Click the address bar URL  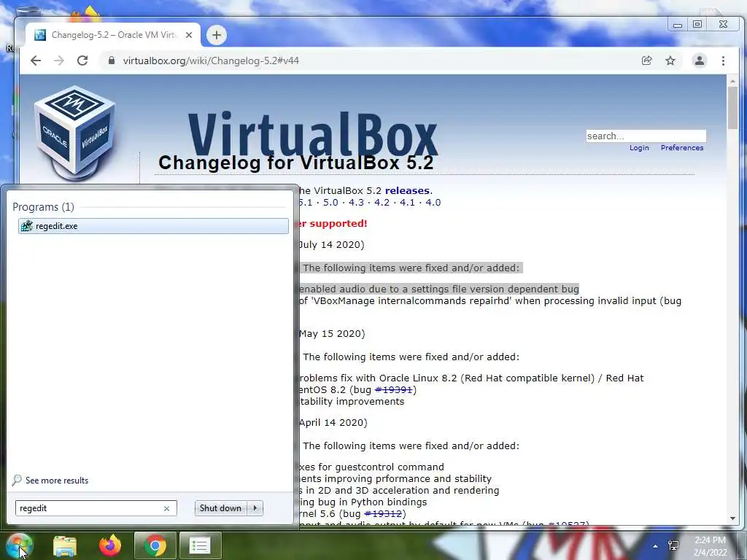211,61
